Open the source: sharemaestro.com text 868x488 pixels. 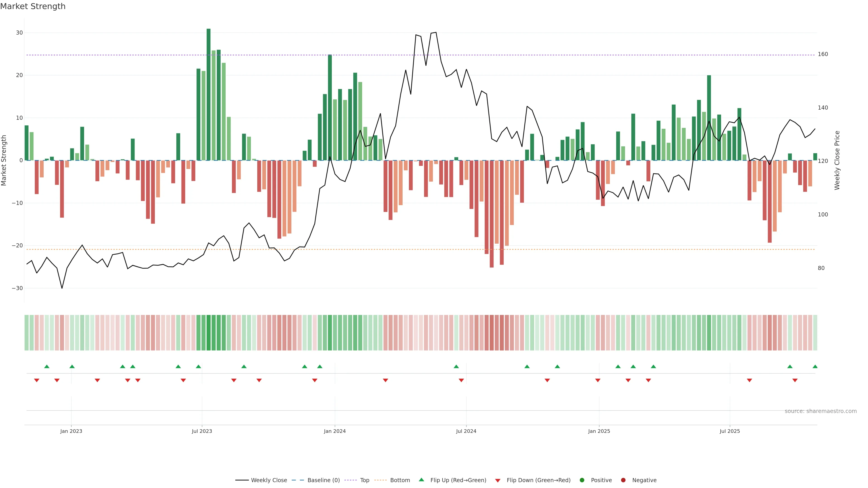pos(821,411)
